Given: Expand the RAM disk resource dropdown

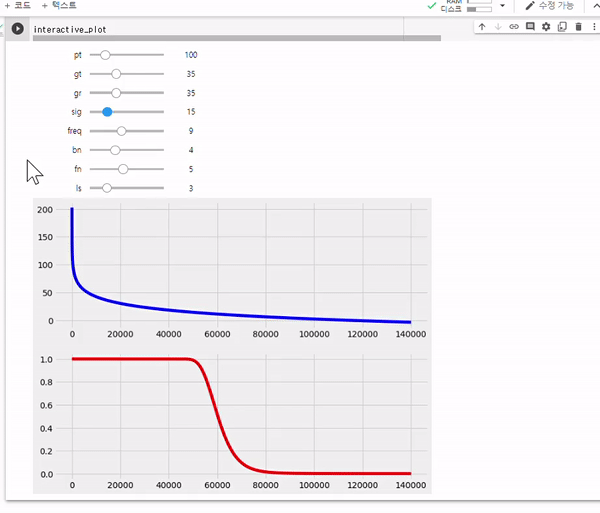Looking at the screenshot, I should pyautogui.click(x=502, y=5).
